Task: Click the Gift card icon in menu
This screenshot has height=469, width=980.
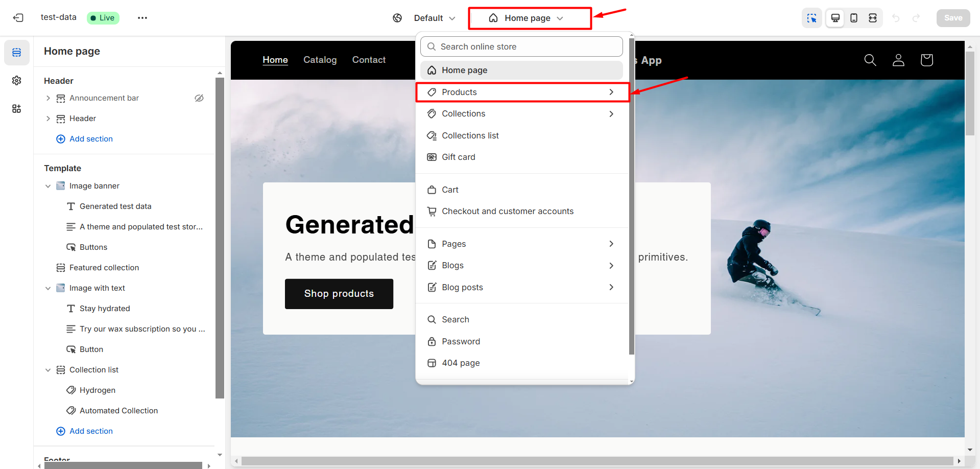Action: (432, 157)
